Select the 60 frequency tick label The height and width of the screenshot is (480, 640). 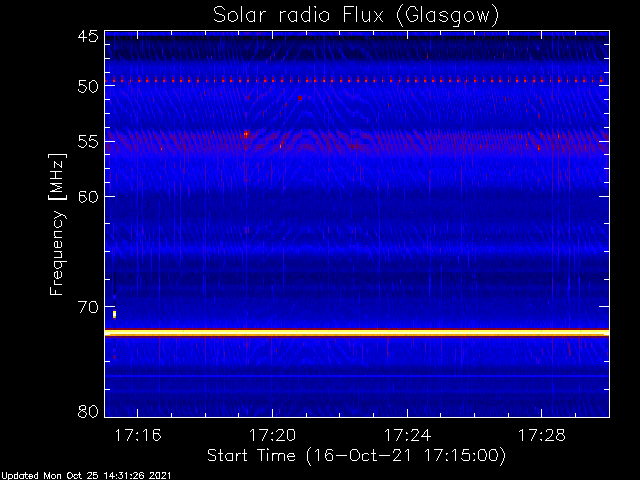tap(88, 196)
